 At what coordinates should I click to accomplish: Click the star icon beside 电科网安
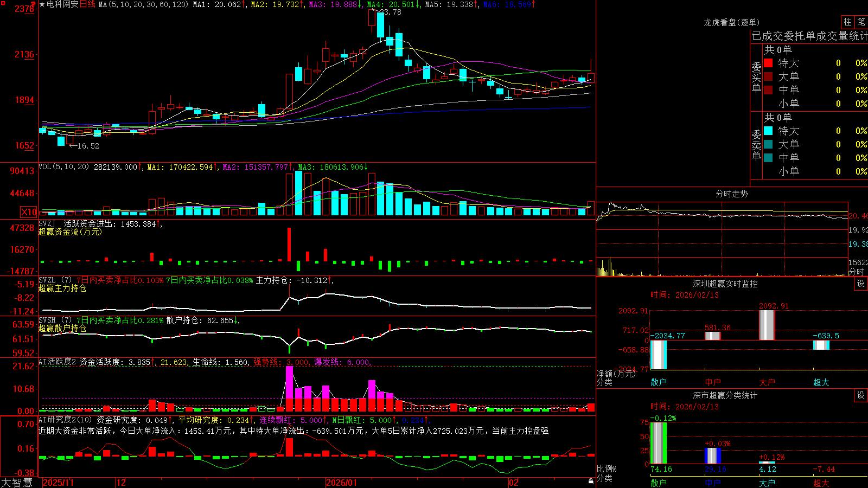tap(42, 4)
